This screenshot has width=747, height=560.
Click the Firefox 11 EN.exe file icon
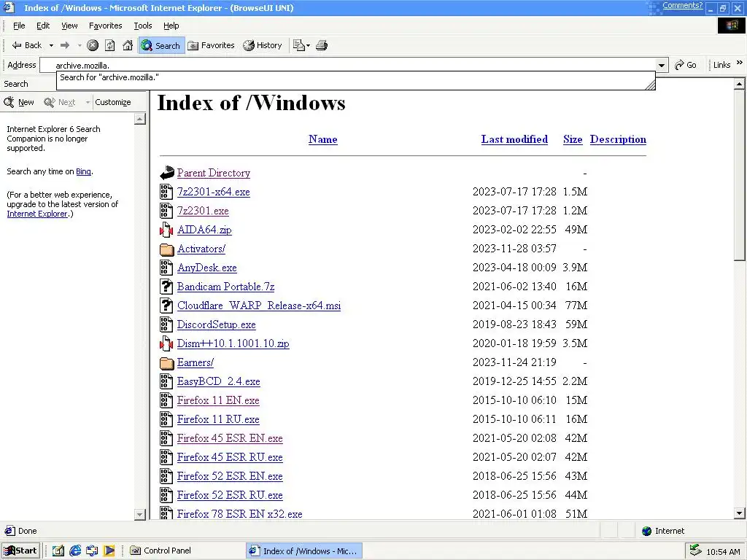pos(166,400)
